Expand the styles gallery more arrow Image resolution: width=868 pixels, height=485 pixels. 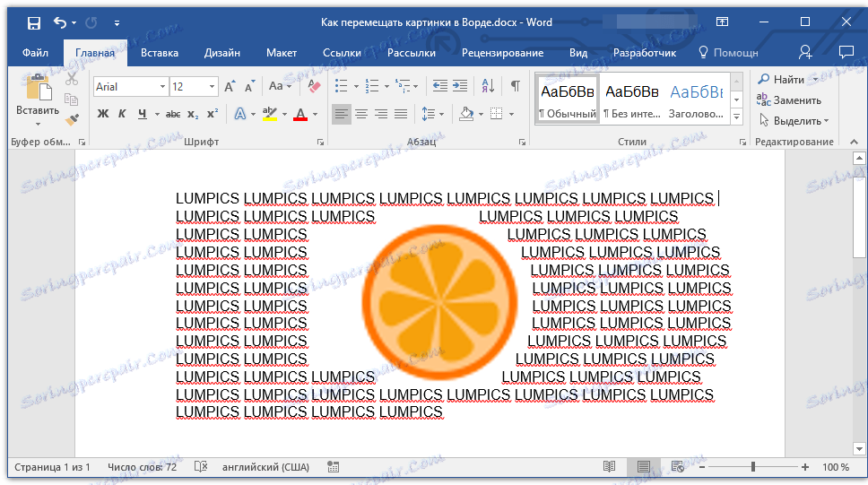(736, 117)
